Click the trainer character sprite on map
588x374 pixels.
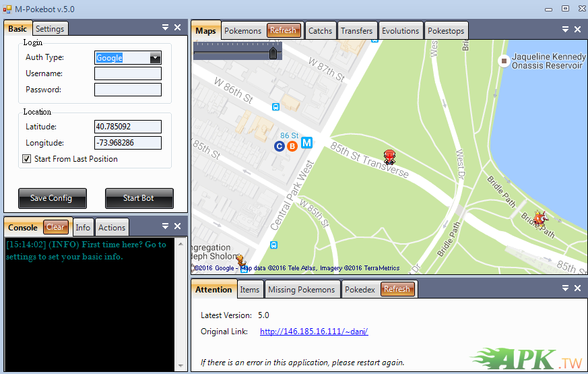point(389,158)
